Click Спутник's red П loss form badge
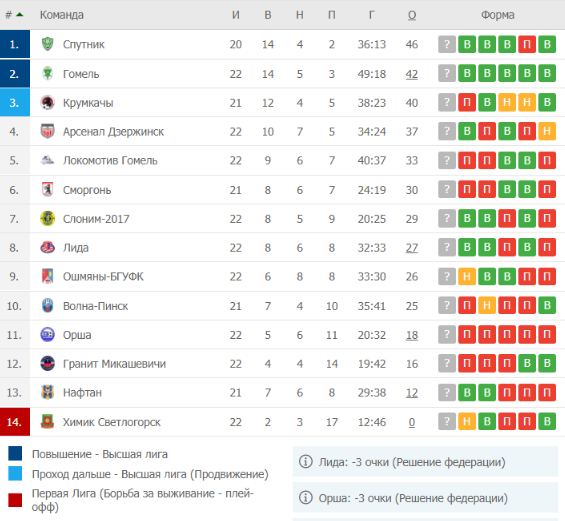 pyautogui.click(x=527, y=44)
